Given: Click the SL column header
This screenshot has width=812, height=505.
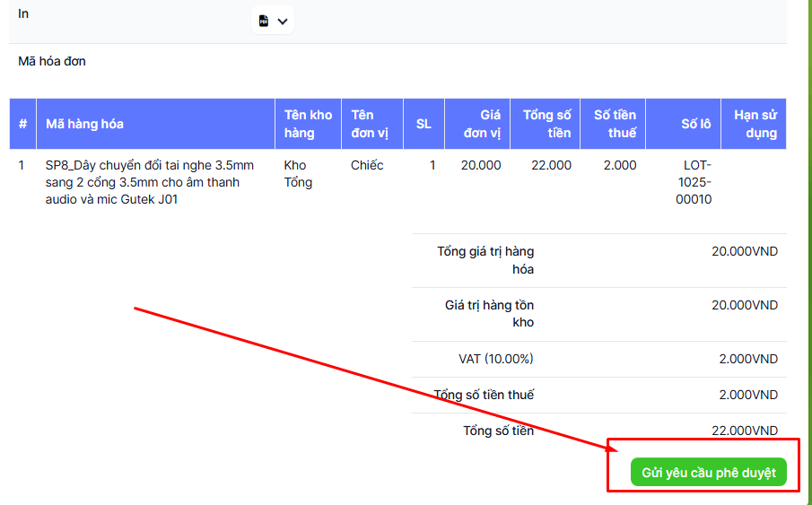Looking at the screenshot, I should coord(423,124).
